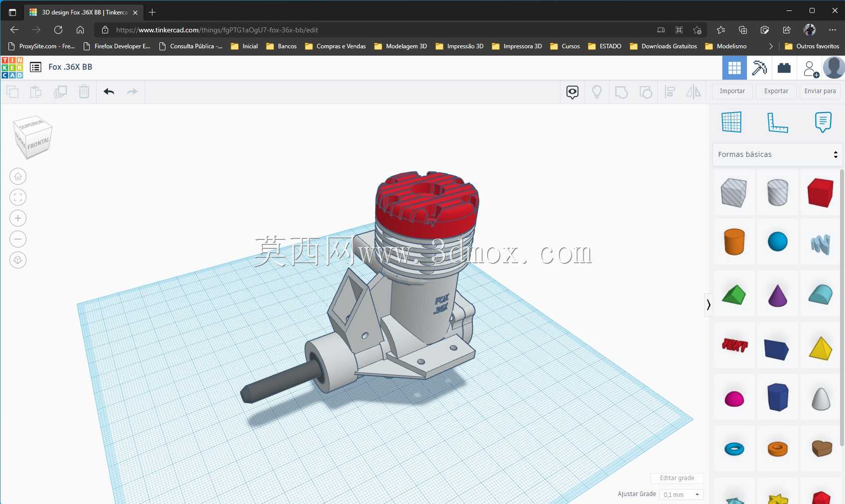Show more bookmarks with the overflow chevron

point(771,46)
